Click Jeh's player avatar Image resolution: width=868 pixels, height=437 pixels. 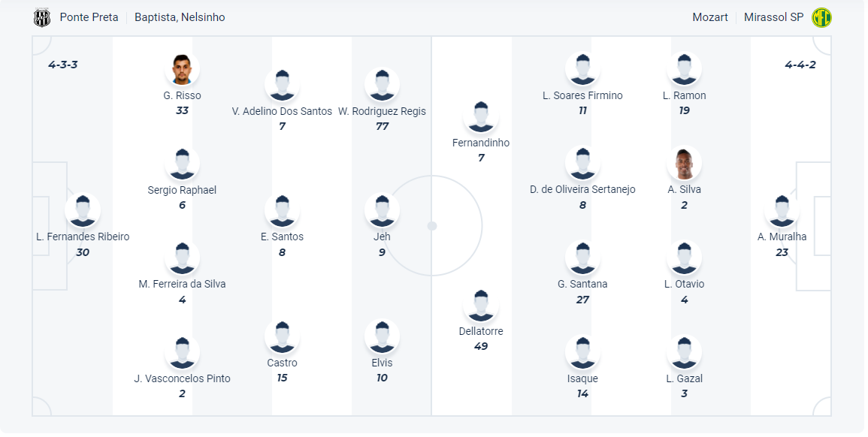(382, 211)
